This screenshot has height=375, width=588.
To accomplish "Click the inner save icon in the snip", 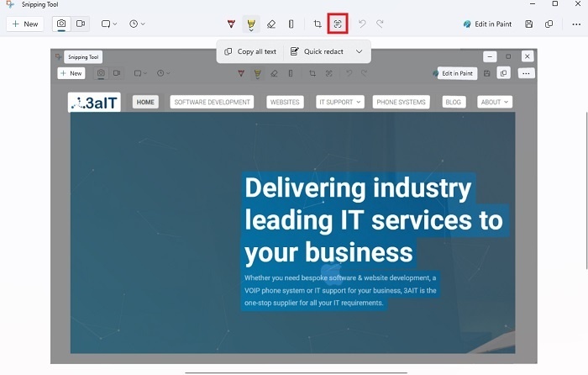I will coord(486,74).
